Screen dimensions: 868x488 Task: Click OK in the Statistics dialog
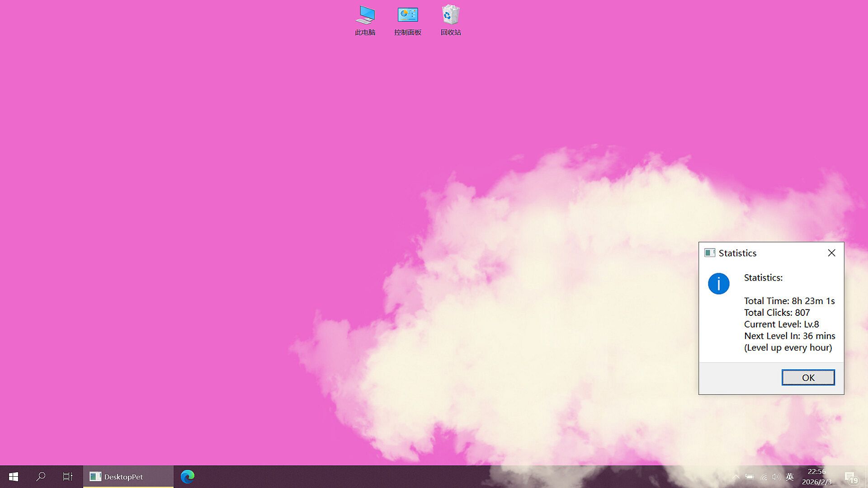click(x=808, y=377)
